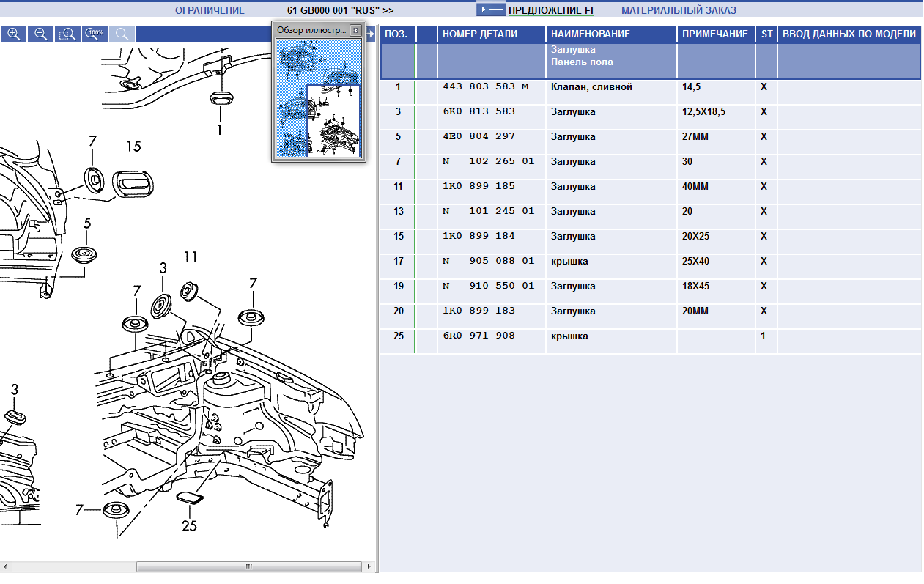Image resolution: width=924 pixels, height=584 pixels.
Task: Click the note 25X40
Action: click(x=696, y=261)
